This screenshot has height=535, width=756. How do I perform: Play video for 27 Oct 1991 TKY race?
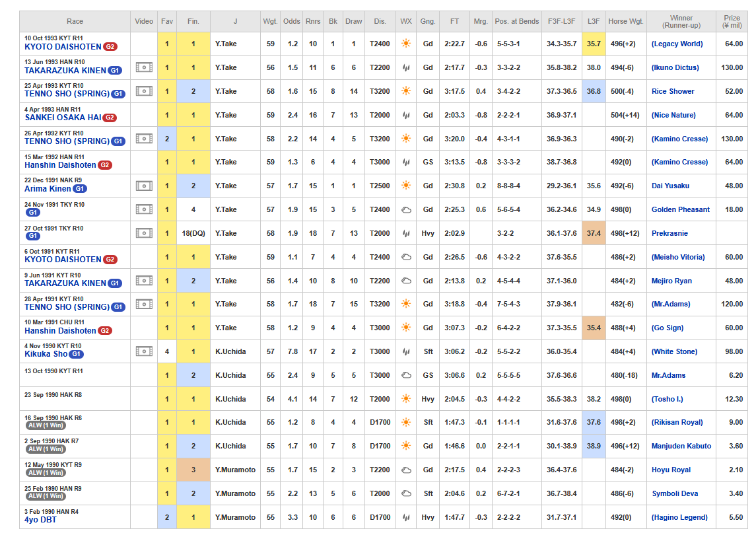pyautogui.click(x=144, y=233)
